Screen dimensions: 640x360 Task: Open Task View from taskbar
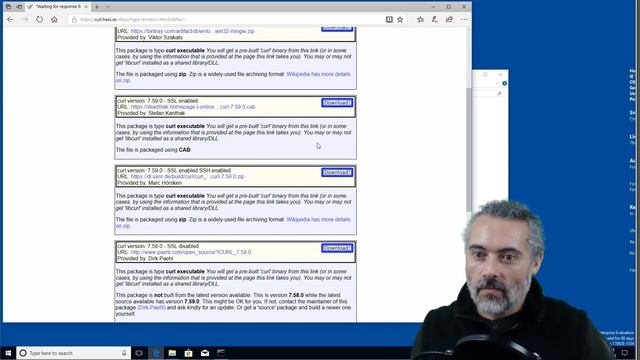pyautogui.click(x=139, y=353)
